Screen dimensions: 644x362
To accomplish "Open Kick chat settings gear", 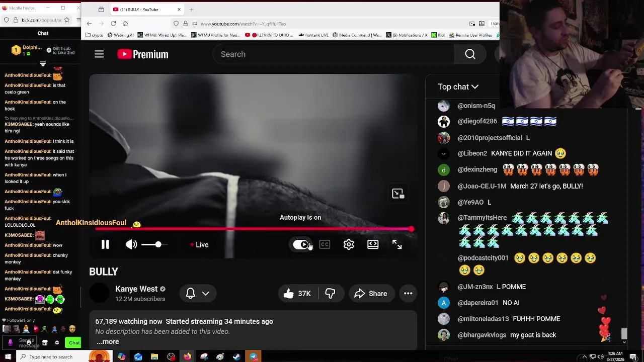I will pyautogui.click(x=57, y=343).
